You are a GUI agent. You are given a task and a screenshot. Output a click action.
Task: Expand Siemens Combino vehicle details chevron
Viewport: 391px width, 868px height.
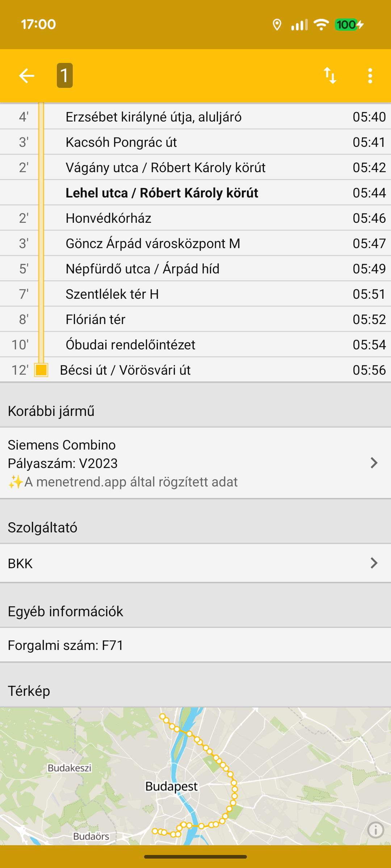(374, 463)
